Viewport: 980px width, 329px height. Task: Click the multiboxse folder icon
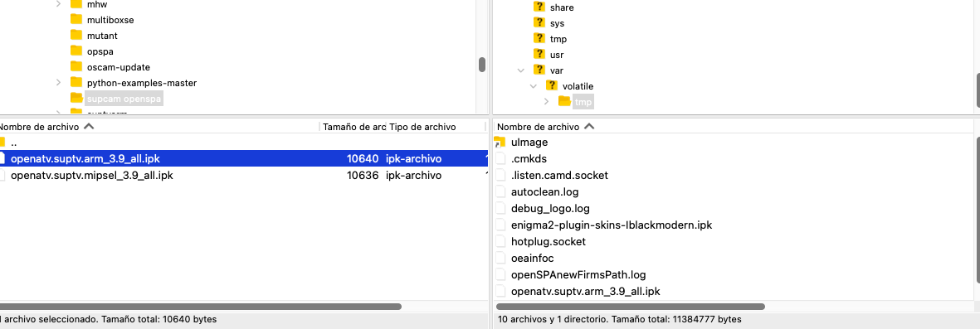(x=76, y=19)
